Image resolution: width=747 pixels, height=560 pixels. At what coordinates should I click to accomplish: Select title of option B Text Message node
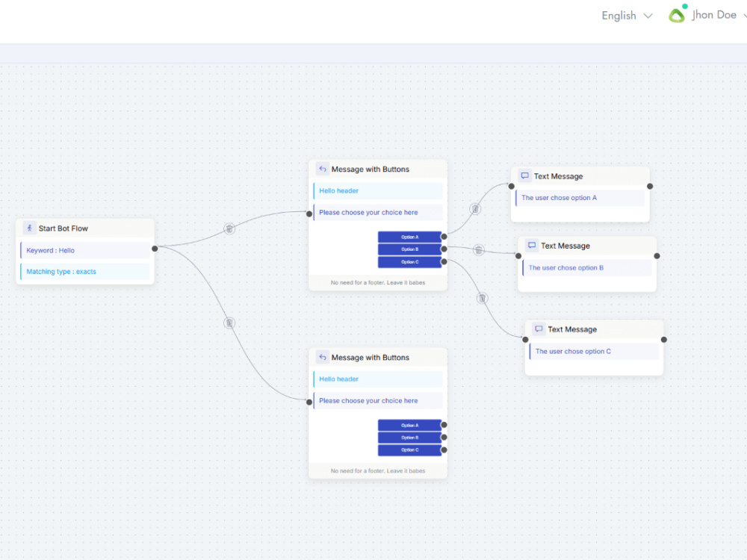pos(565,246)
